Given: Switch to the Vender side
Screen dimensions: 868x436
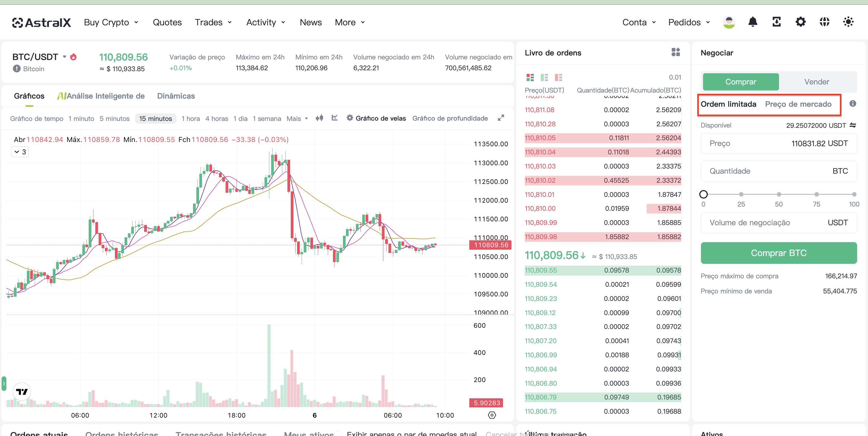Looking at the screenshot, I should pyautogui.click(x=816, y=82).
